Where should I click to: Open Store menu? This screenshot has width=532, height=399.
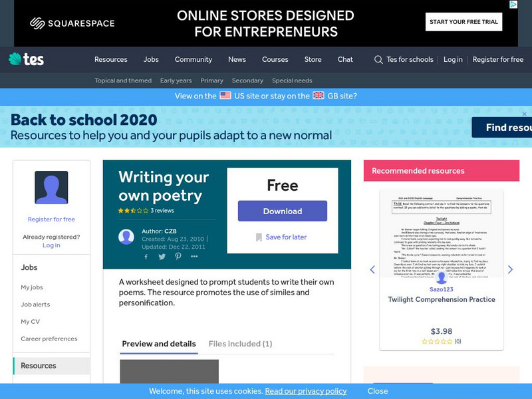point(313,59)
